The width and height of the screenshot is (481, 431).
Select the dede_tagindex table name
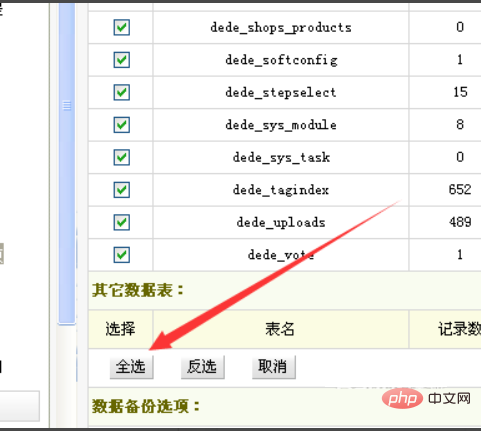(x=281, y=190)
